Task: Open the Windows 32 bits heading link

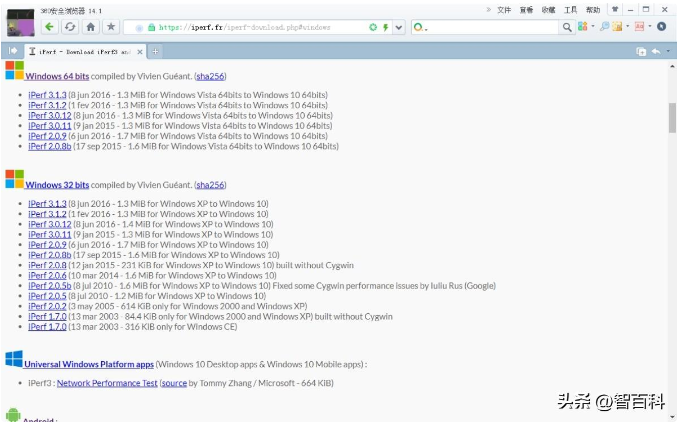Action: pos(57,185)
